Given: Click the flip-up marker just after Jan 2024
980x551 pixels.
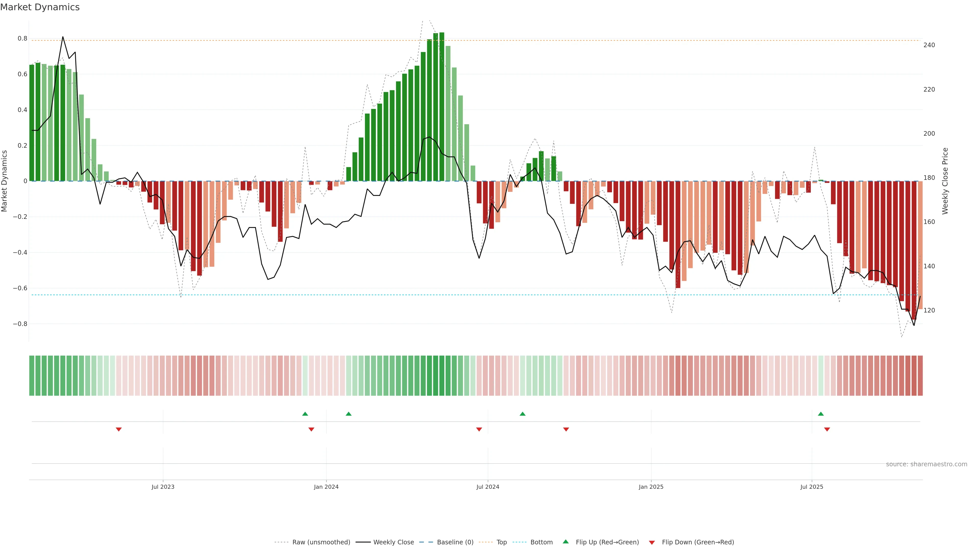Looking at the screenshot, I should pyautogui.click(x=348, y=414).
